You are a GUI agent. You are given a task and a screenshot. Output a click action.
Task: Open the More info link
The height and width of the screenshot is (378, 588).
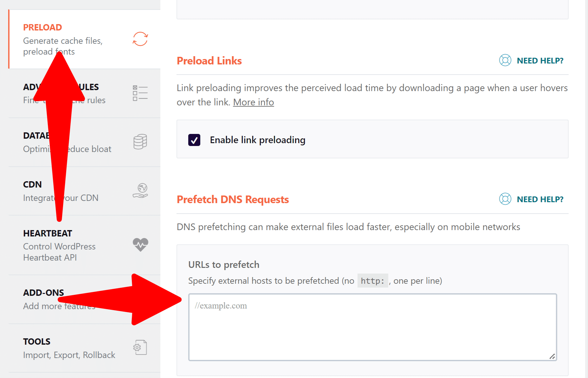(x=253, y=102)
